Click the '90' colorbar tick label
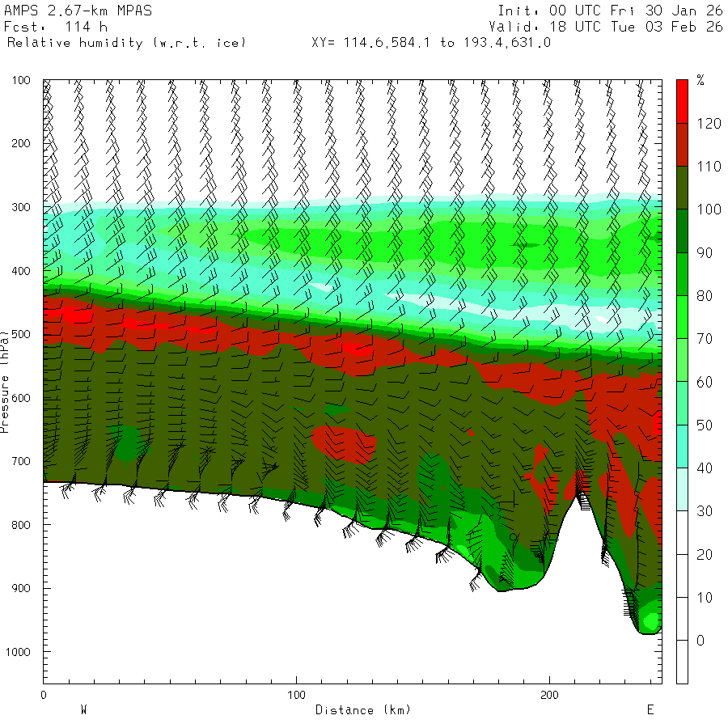This screenshot has width=728, height=728. (705, 253)
